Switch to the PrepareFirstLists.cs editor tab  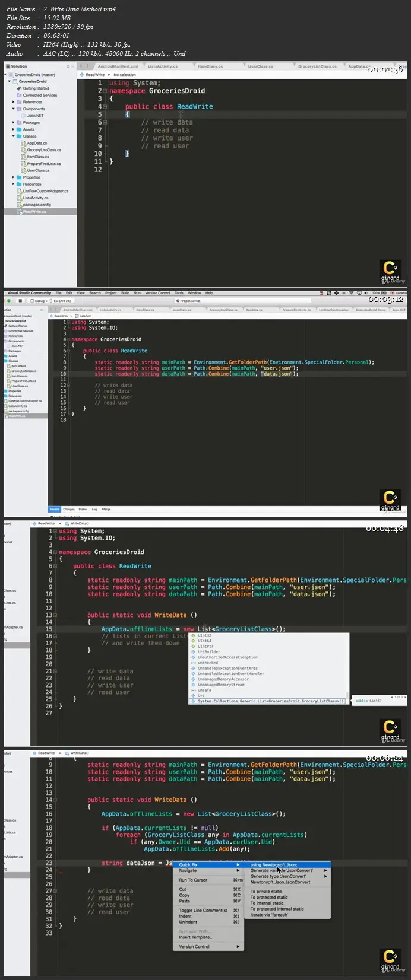point(296,310)
